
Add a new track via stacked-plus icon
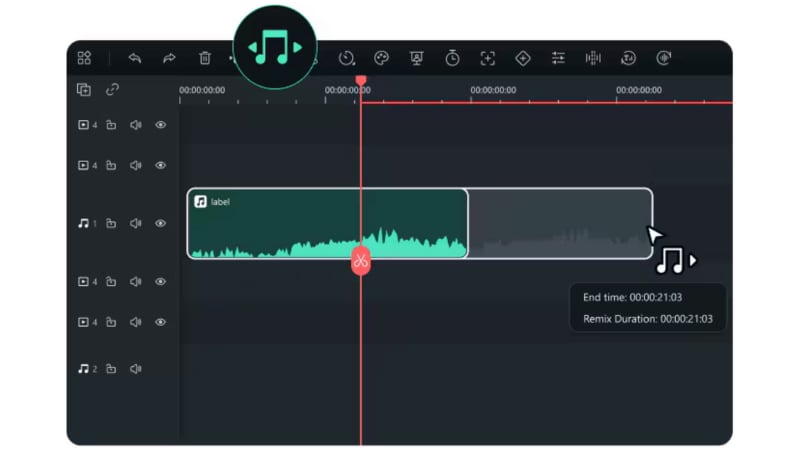coord(84,90)
